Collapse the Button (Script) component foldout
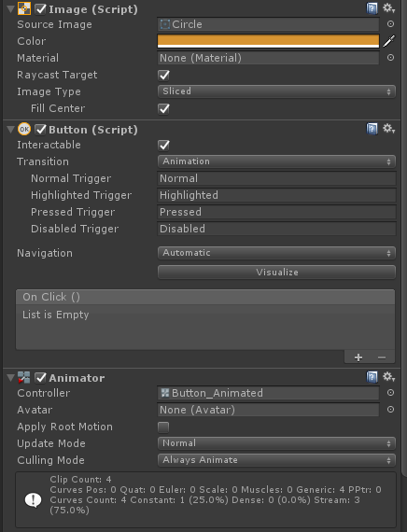 [10, 130]
